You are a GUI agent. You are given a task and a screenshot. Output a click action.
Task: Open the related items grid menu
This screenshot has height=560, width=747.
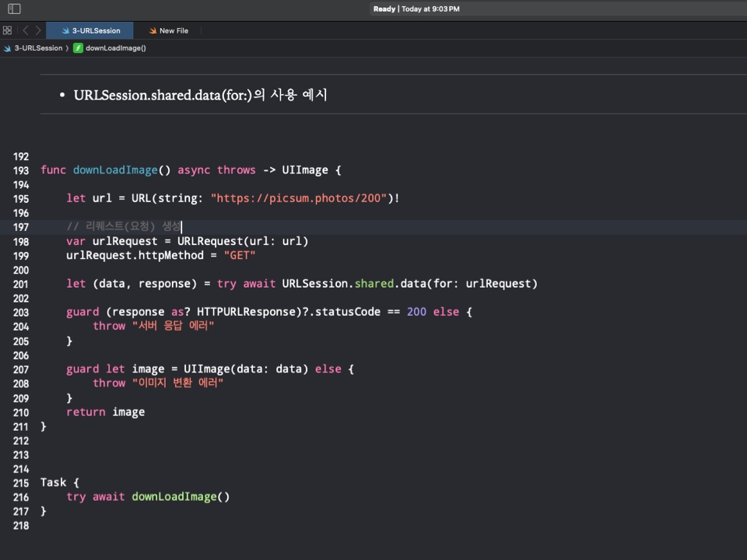tap(7, 30)
